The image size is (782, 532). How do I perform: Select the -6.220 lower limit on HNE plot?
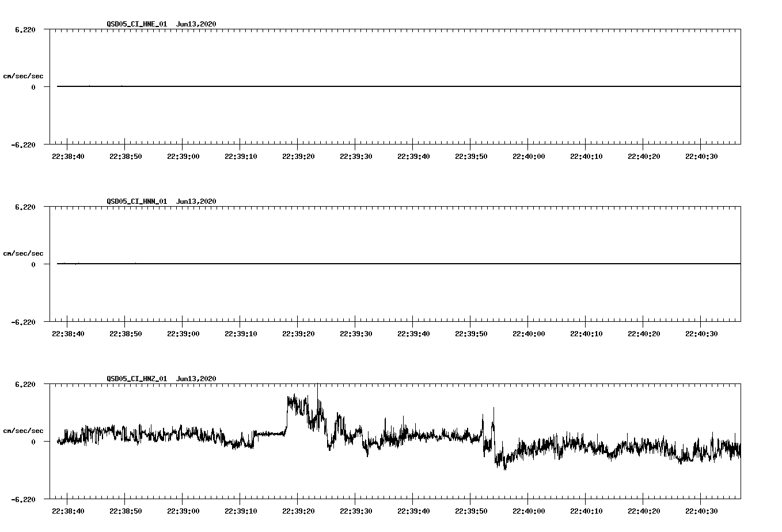(x=24, y=145)
